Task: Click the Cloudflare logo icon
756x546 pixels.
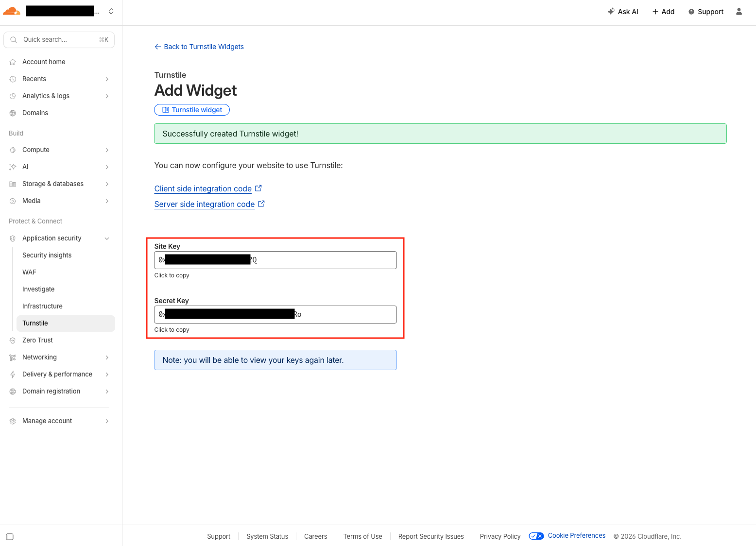Action: point(12,11)
